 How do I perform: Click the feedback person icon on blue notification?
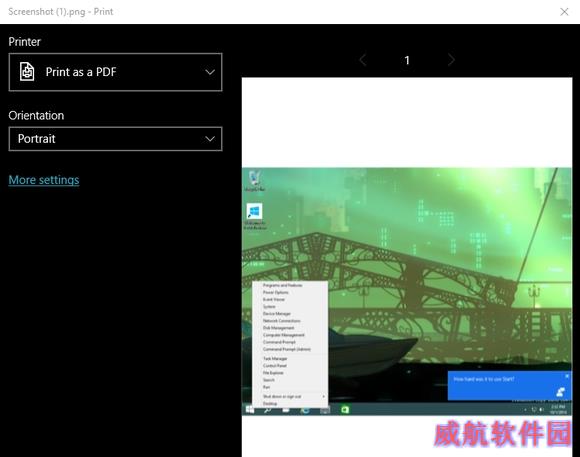pos(560,392)
